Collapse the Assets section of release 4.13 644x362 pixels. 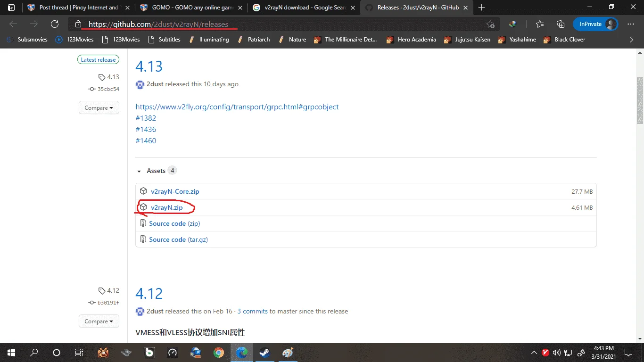(156, 171)
